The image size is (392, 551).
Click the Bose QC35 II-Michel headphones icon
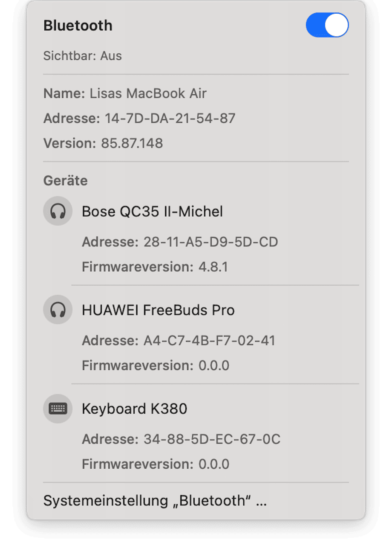58,211
